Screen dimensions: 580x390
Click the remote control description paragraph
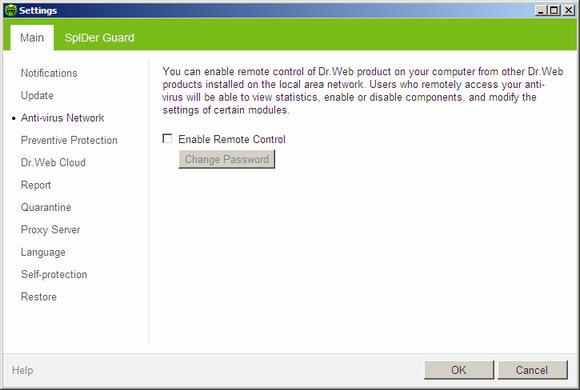pos(362,91)
